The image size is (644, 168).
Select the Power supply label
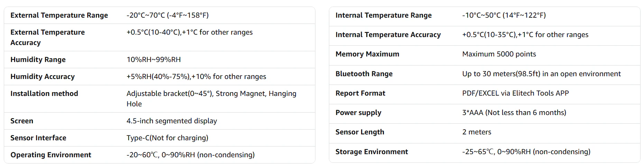click(x=358, y=113)
